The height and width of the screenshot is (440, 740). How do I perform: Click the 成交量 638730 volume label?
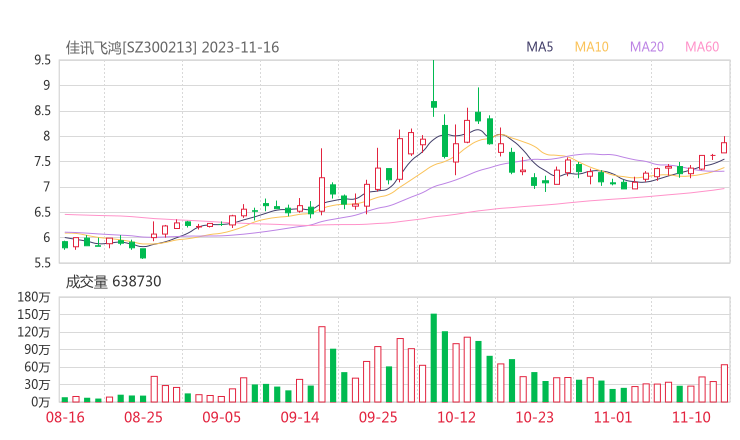(x=113, y=281)
